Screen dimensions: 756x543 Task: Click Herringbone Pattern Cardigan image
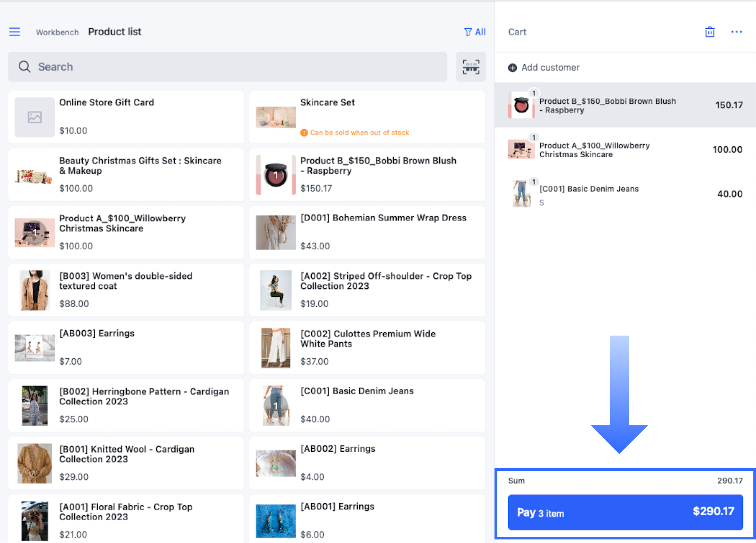[35, 406]
